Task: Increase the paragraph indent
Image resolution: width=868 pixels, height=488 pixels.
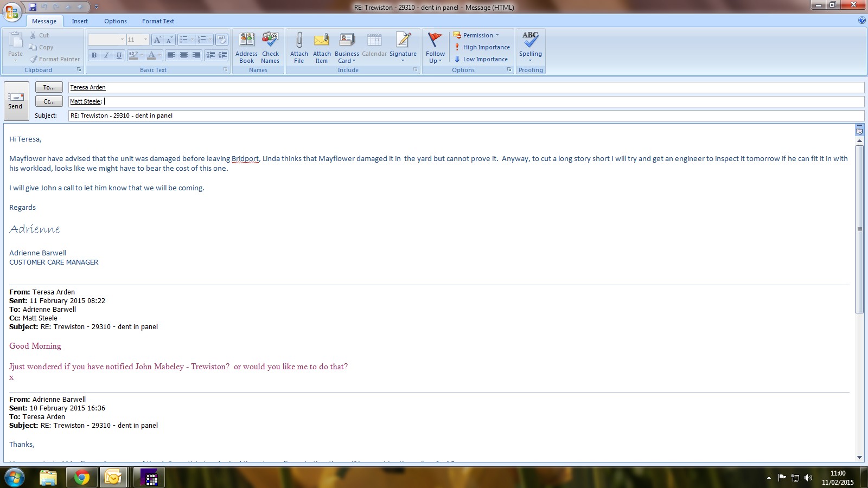Action: tap(222, 55)
